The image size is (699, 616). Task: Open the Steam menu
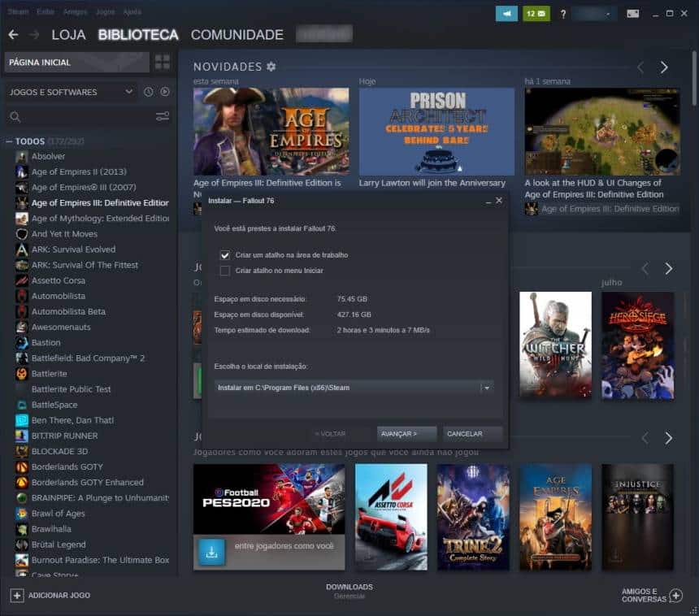coord(18,12)
